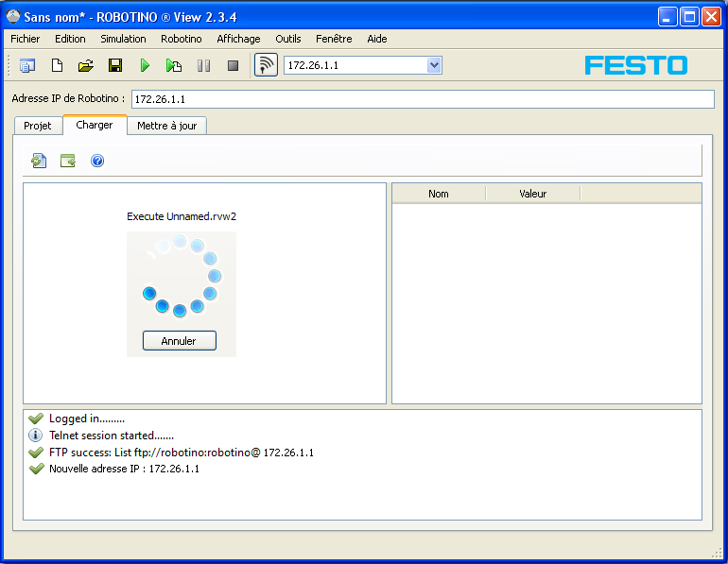728x564 pixels.
Task: Click the green window arrow icon
Action: pos(68,161)
